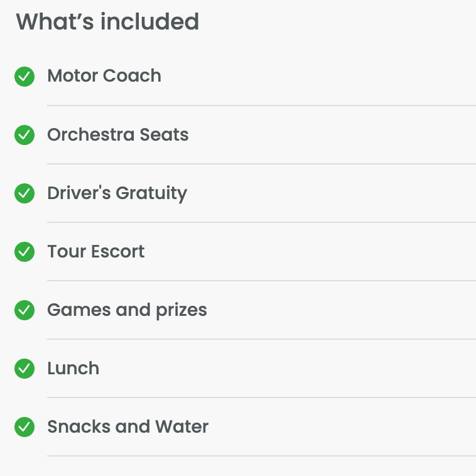Image resolution: width=476 pixels, height=476 pixels.
Task: Click the green checkmark beside Lunch
Action: point(24,369)
